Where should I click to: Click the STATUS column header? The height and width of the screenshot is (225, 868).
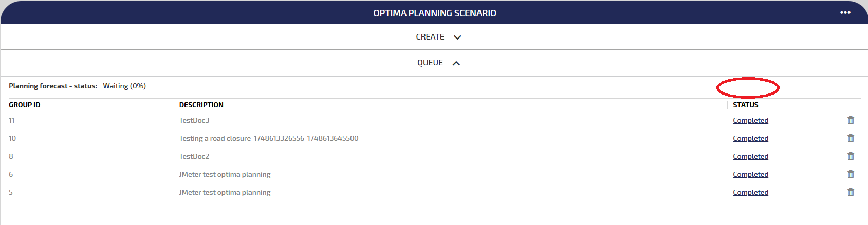point(745,105)
